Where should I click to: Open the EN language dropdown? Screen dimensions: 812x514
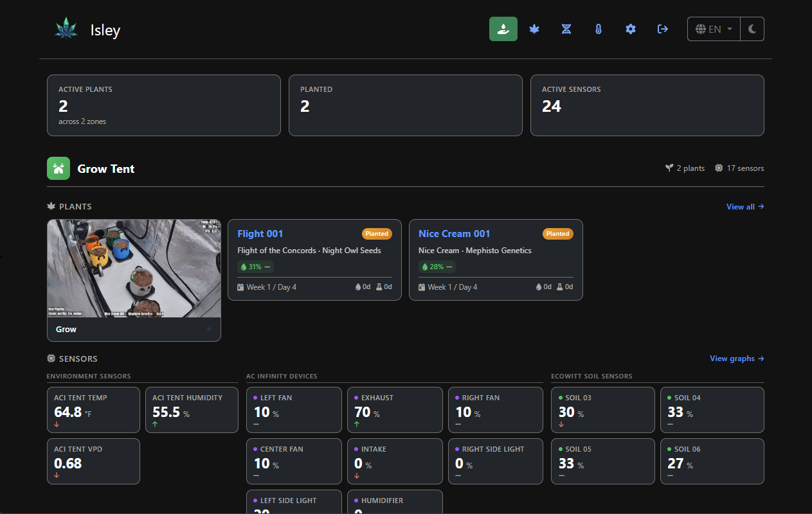pyautogui.click(x=713, y=28)
